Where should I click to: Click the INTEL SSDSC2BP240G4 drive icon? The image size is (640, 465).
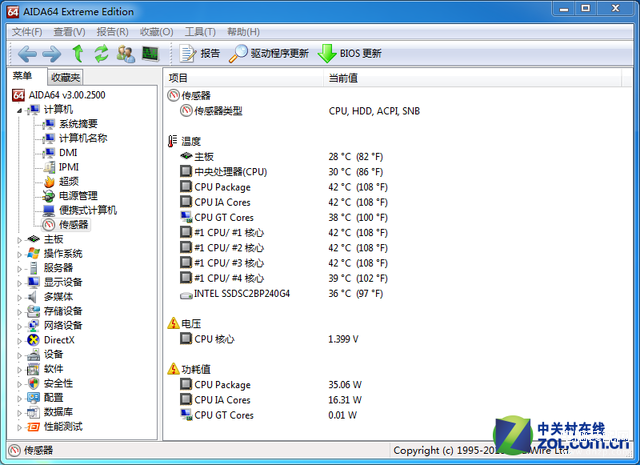click(x=186, y=295)
